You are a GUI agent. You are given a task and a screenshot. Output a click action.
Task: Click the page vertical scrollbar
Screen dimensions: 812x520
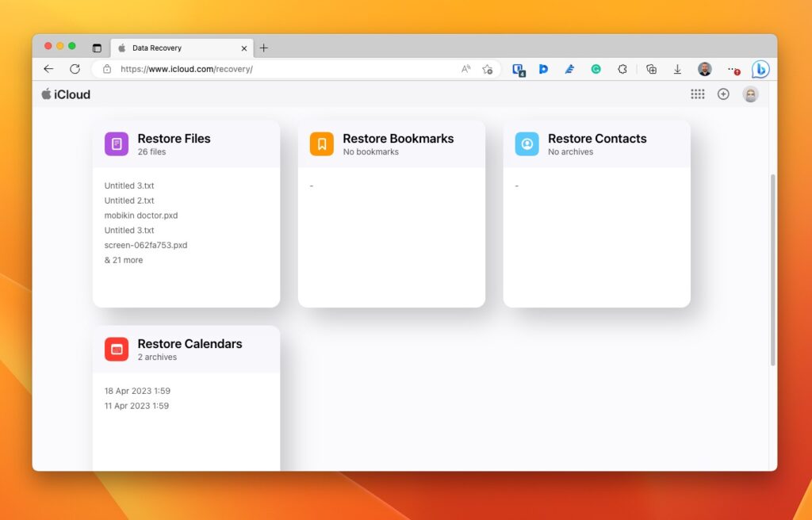772,270
